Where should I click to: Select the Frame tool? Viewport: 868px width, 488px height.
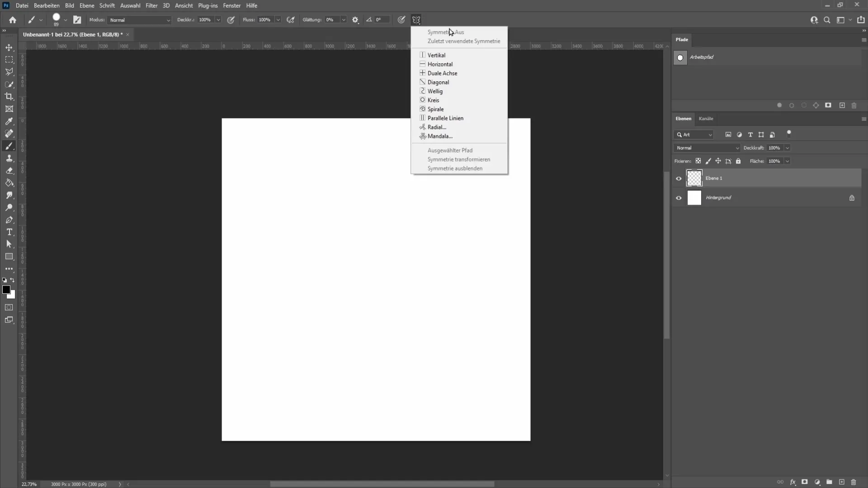(x=9, y=109)
